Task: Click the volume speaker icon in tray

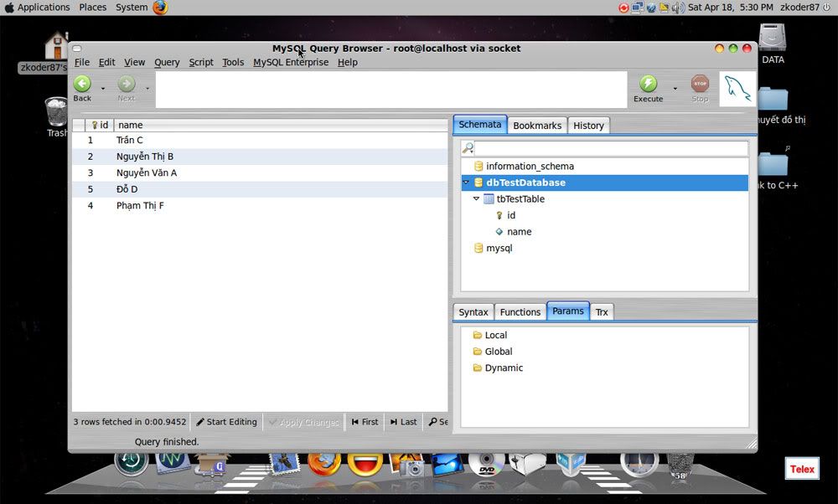Action: [678, 8]
